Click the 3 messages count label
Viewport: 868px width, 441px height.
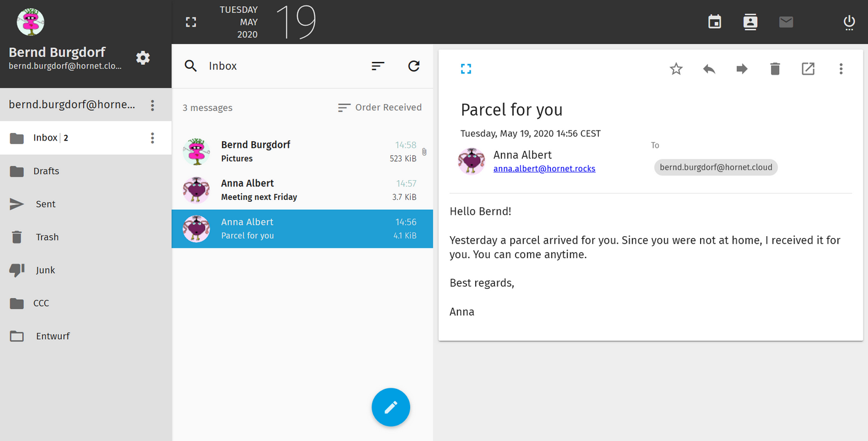click(x=207, y=108)
